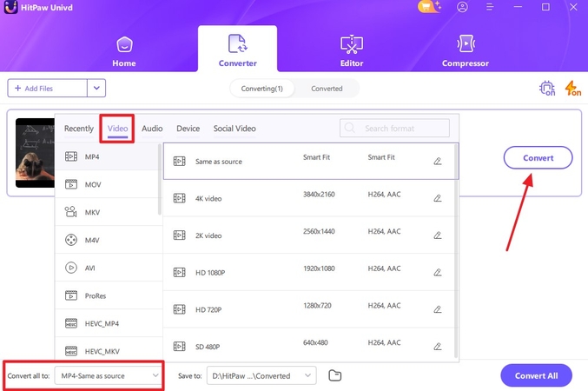This screenshot has height=391, width=588.
Task: Open the user account profile icon
Action: pyautogui.click(x=462, y=7)
